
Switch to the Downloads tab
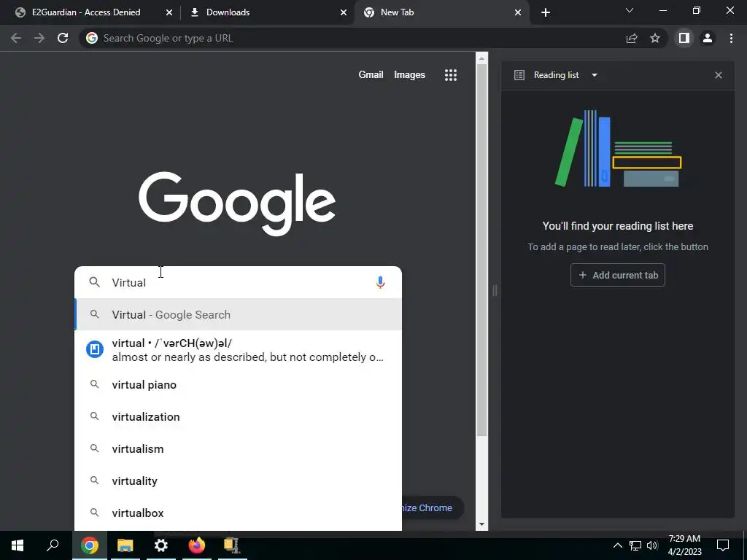[268, 12]
